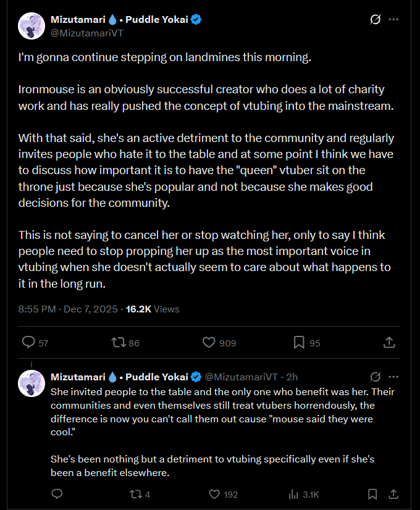
Task: View analytics showing 3.1K views
Action: (x=294, y=494)
